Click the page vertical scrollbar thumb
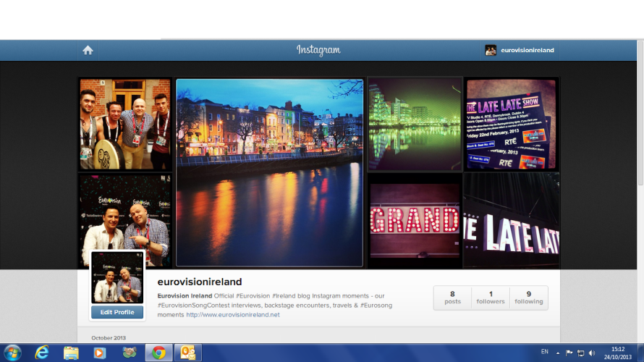The width and height of the screenshot is (644, 362). (x=640, y=113)
